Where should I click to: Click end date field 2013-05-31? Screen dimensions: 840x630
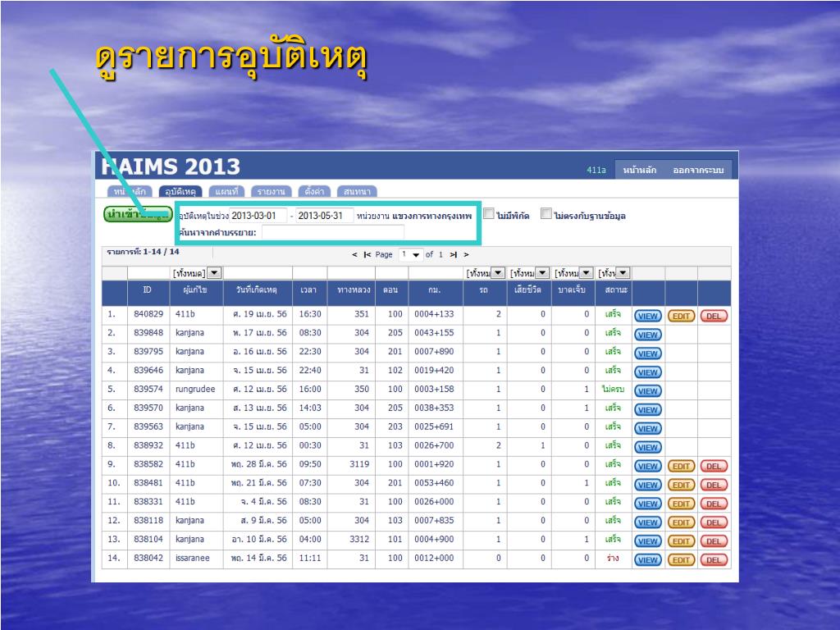[324, 216]
